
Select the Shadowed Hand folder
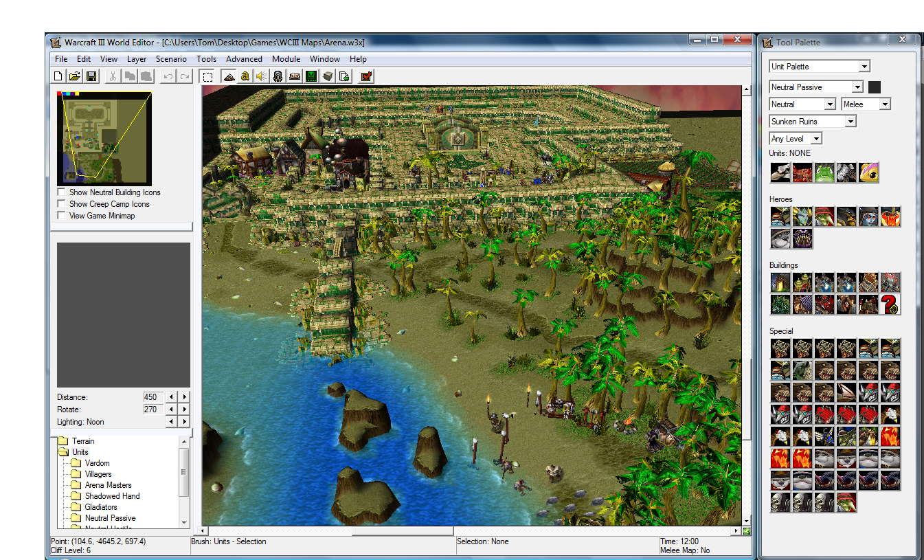(105, 496)
